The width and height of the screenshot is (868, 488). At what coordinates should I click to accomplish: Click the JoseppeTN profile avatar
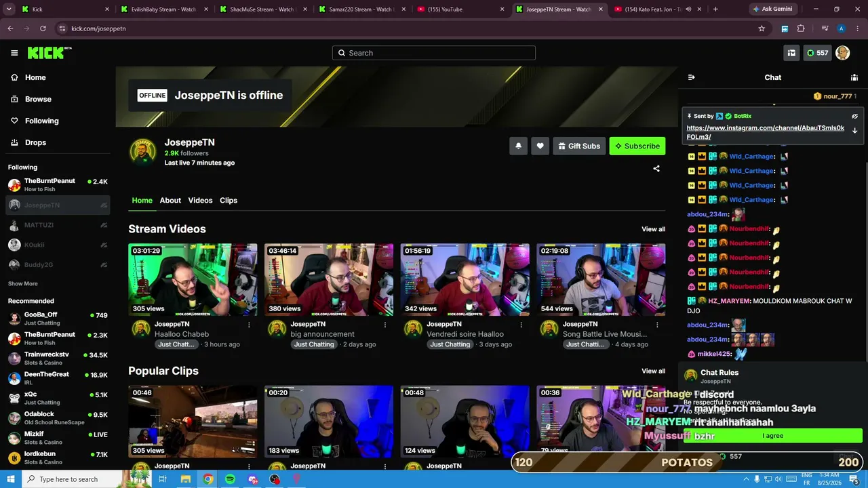[x=143, y=152]
